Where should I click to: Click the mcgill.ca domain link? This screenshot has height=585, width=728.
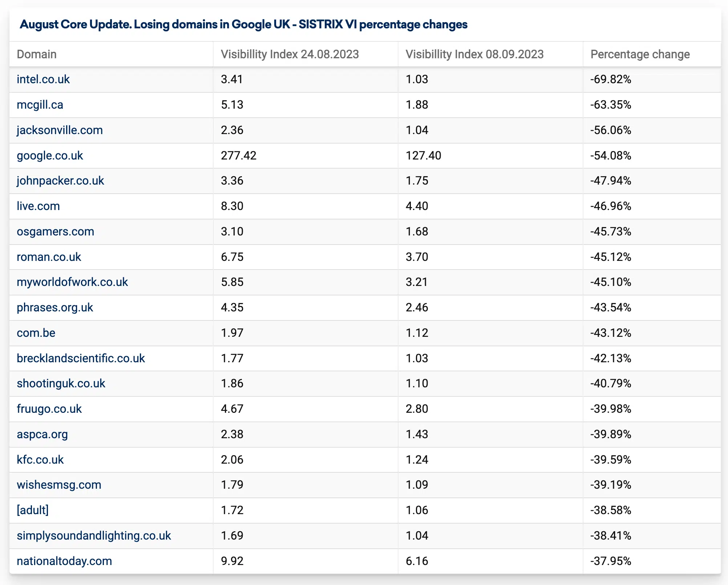pos(40,105)
